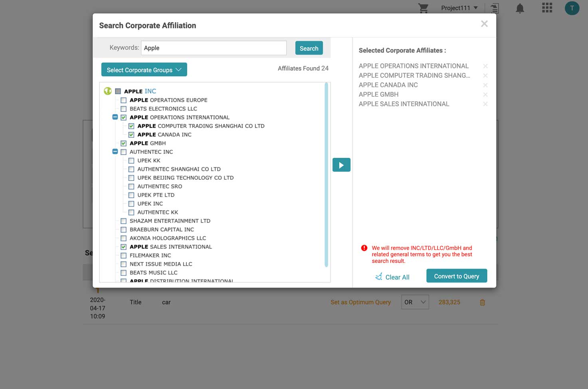Remove APPLE SALES INTERNATIONAL from selected
This screenshot has height=389, width=588.
coord(485,104)
